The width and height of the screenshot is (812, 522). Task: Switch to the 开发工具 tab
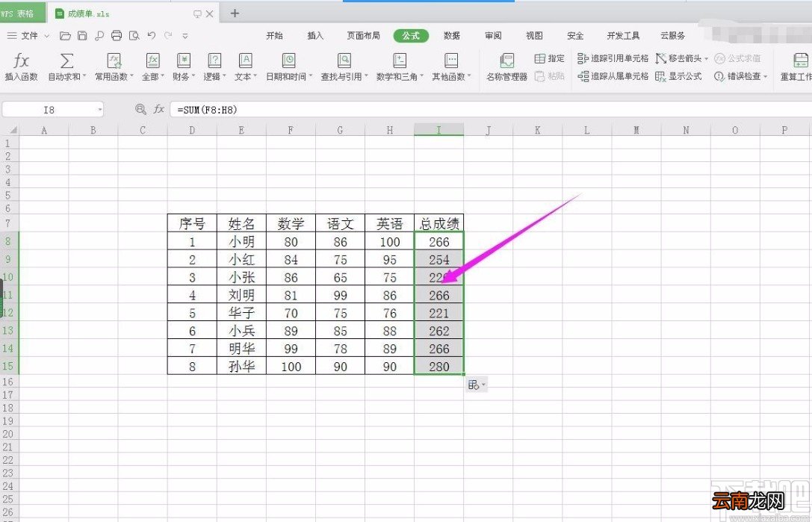623,35
